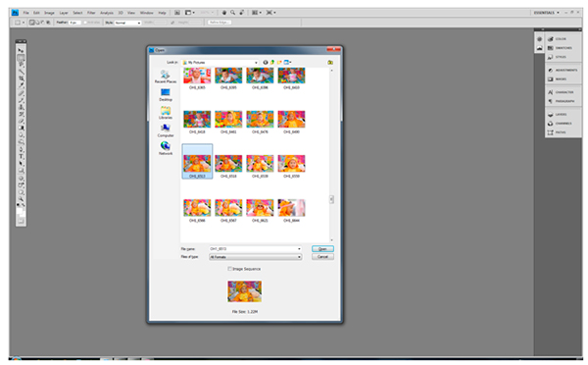Expand the Look in My Pictures dropdown
Viewport: 588px width, 365px height.
coord(220,63)
